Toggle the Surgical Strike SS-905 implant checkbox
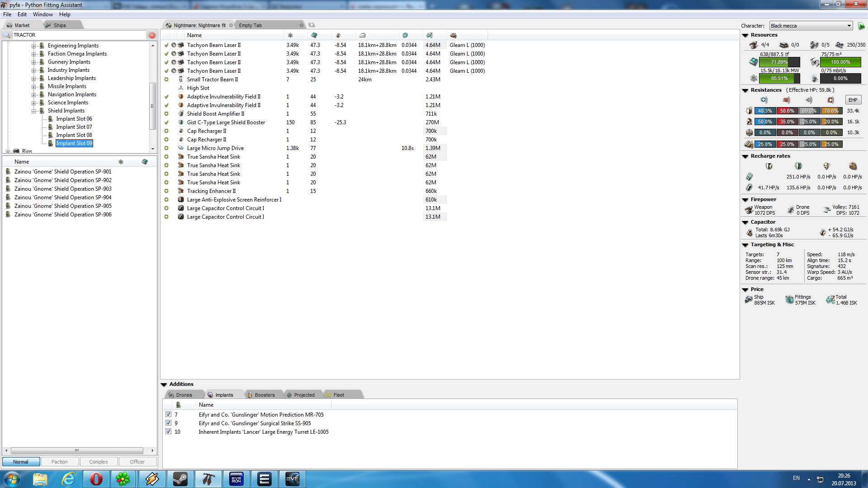 168,423
